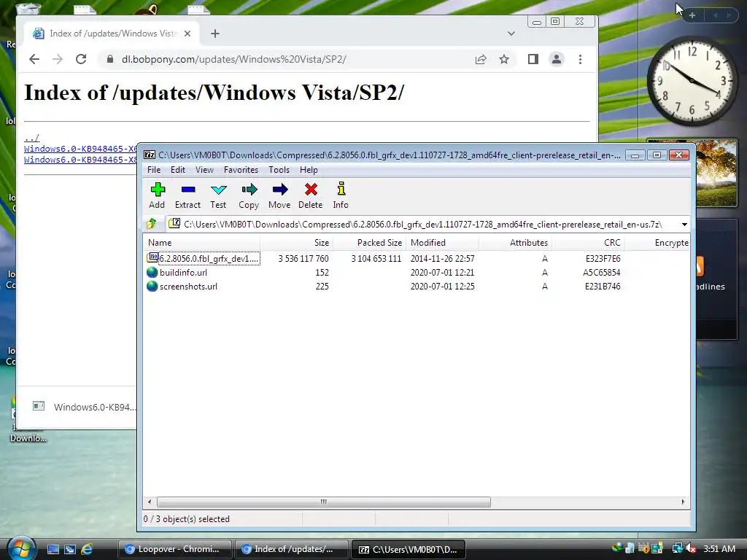
Task: Expand the 7-Zip address path dropdown
Action: pyautogui.click(x=684, y=225)
